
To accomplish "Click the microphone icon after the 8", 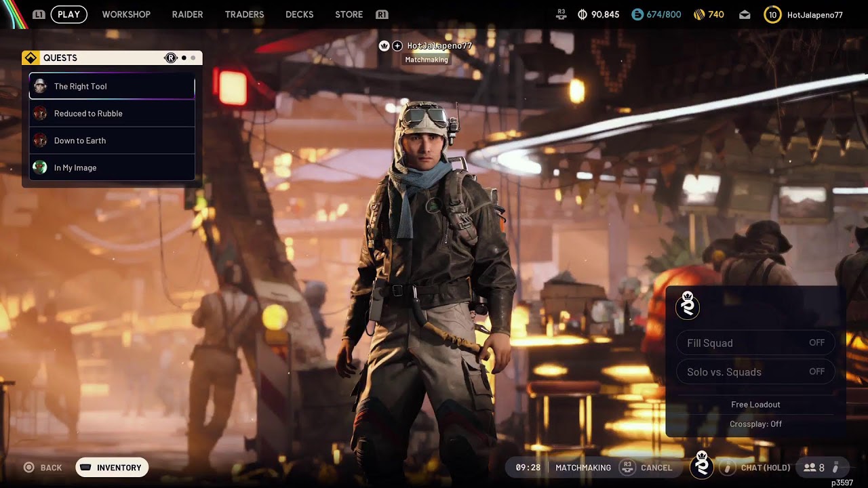I will point(835,468).
